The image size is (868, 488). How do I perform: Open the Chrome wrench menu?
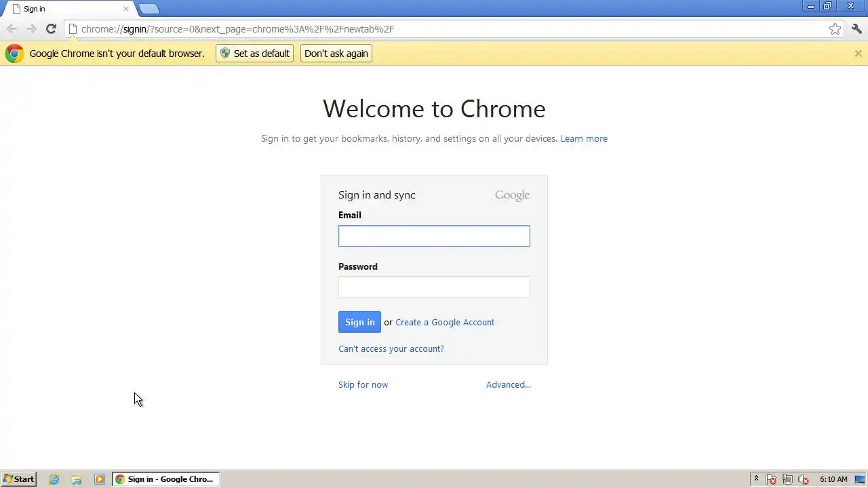coord(856,28)
